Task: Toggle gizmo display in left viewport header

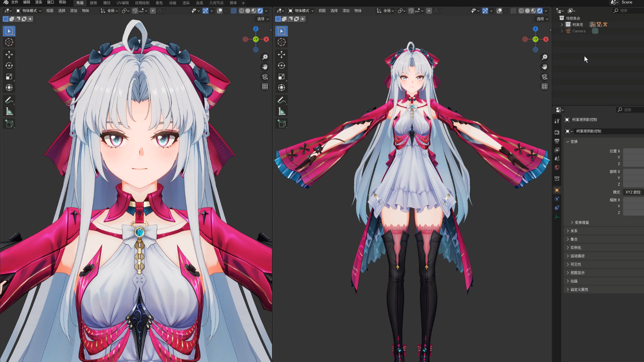Action: coord(205,11)
